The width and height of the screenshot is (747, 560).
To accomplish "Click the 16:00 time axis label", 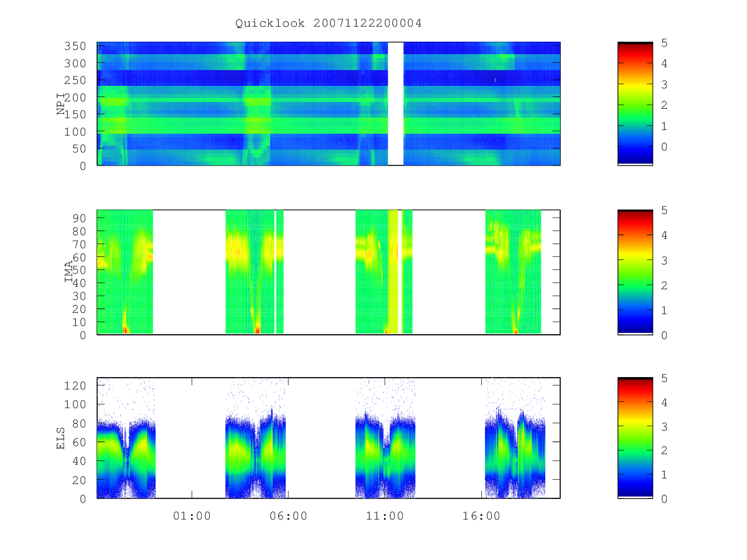I will (x=482, y=516).
